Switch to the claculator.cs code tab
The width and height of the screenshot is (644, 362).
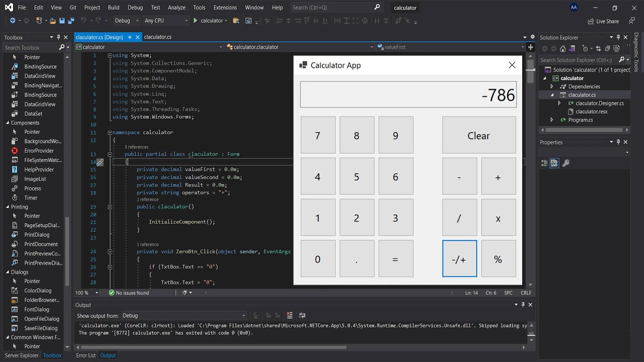[x=157, y=37]
